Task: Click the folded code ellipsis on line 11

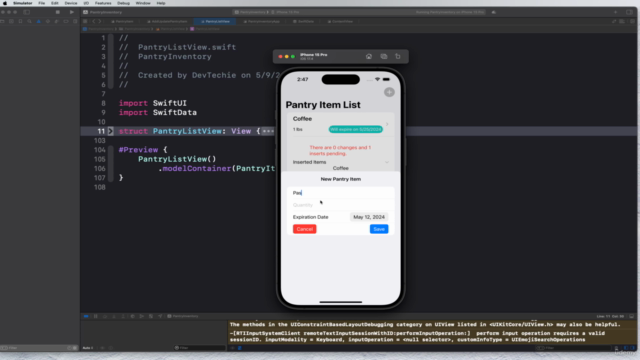Action: click(268, 131)
